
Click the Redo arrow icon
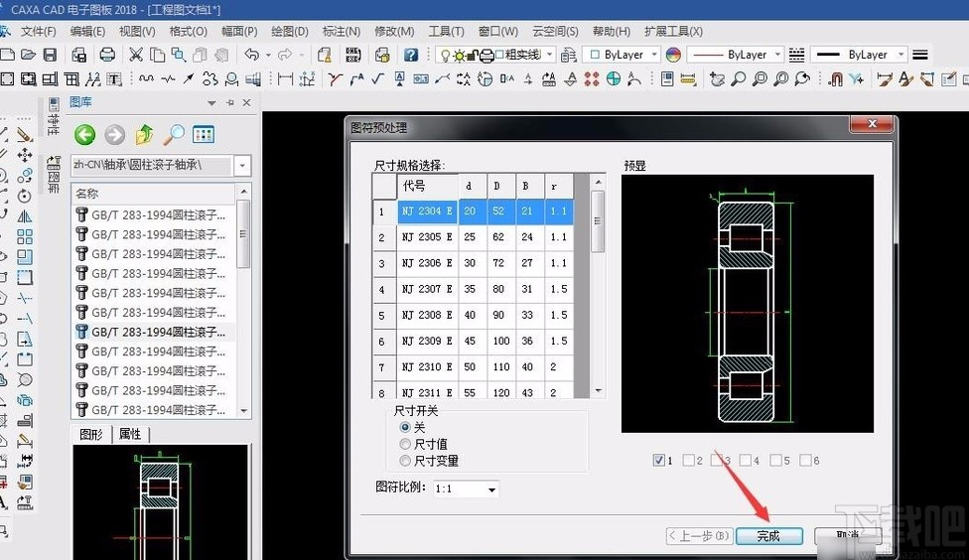click(x=285, y=55)
